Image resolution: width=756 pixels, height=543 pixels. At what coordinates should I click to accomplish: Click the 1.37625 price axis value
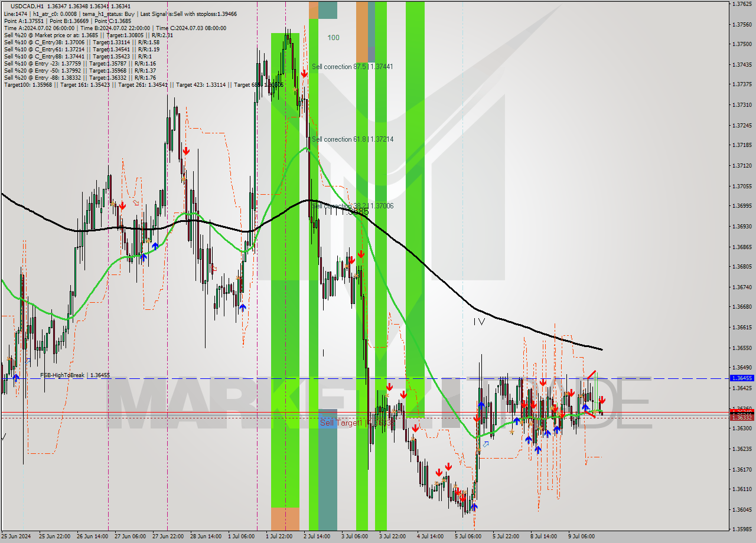[x=742, y=4]
